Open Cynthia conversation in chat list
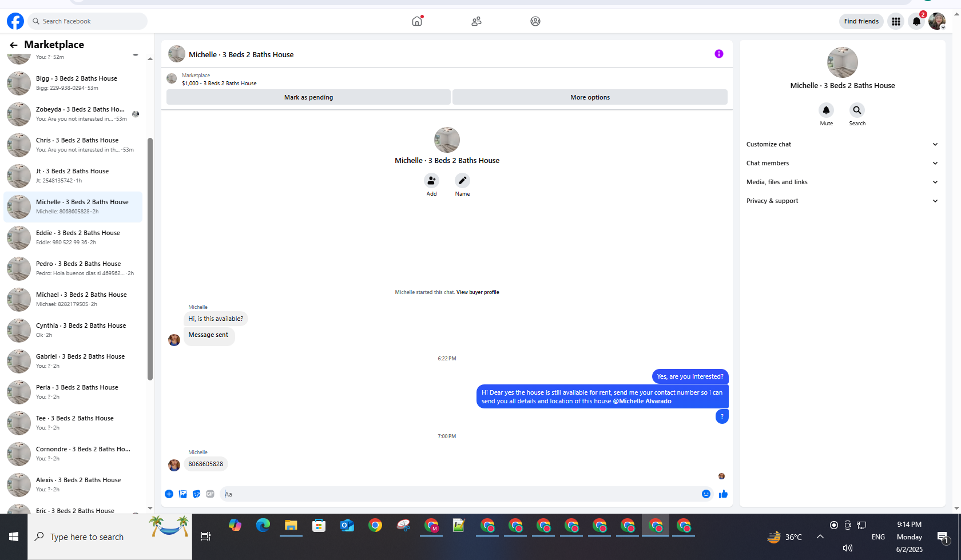The width and height of the screenshot is (961, 560). pyautogui.click(x=73, y=331)
